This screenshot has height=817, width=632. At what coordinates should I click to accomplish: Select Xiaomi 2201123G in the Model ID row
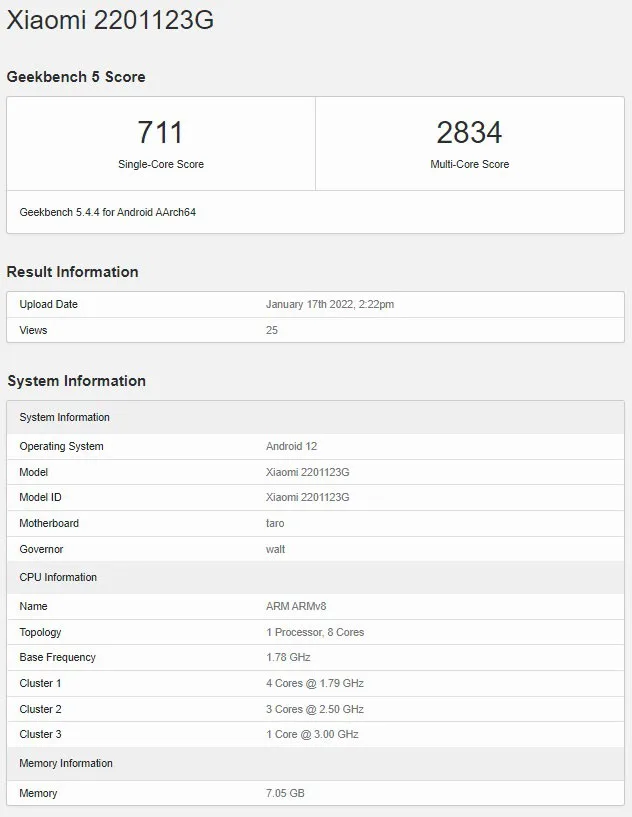(307, 497)
